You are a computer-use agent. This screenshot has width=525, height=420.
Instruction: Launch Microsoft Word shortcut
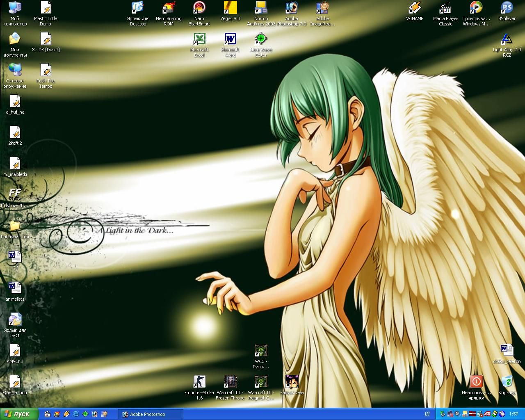(230, 45)
